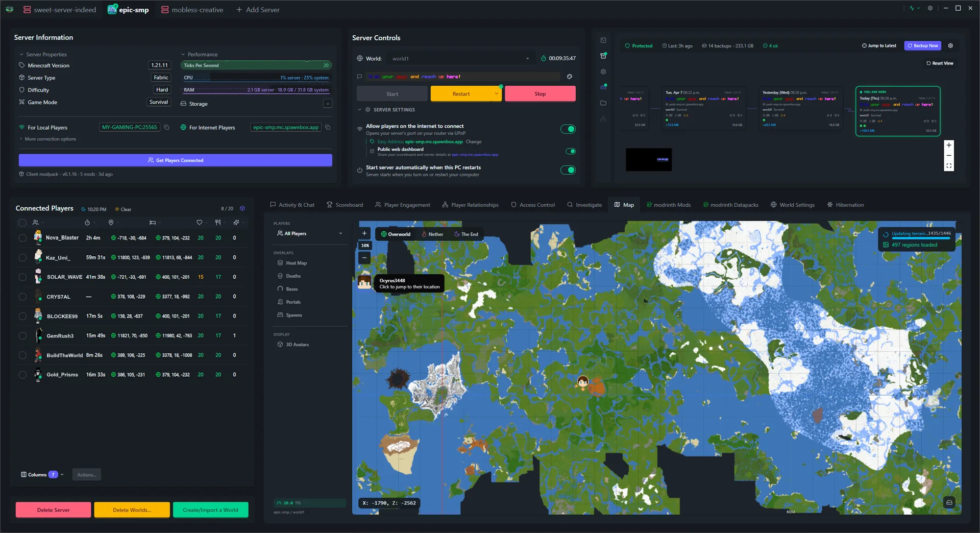The image size is (980, 533).
Task: Click the print icon on the map
Action: (949, 502)
